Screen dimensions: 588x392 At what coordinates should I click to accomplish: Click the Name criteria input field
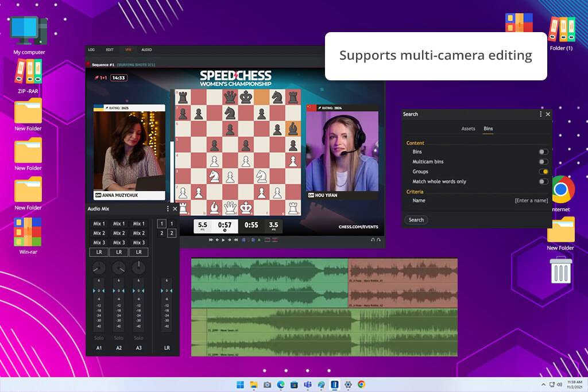pos(531,200)
